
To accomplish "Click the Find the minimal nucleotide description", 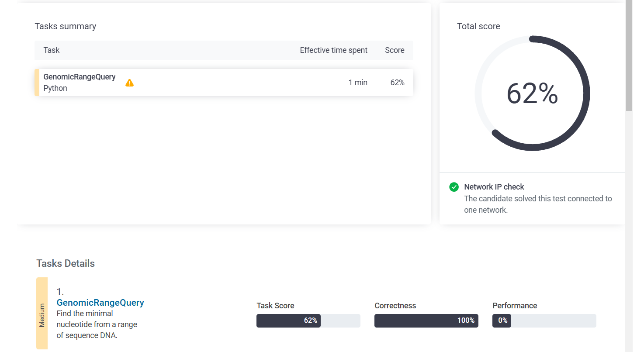I will (x=97, y=324).
